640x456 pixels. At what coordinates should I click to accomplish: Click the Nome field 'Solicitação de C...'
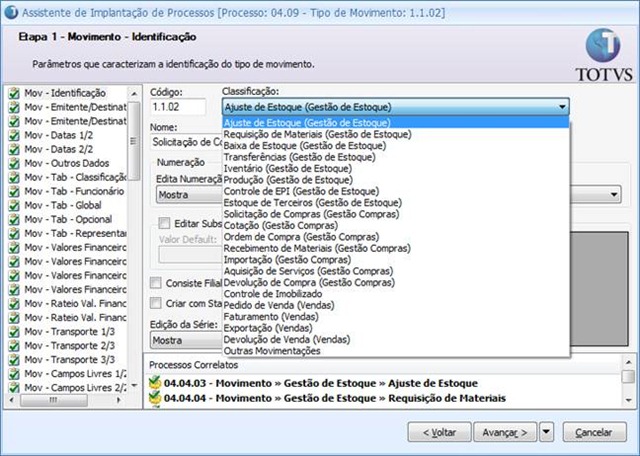187,142
